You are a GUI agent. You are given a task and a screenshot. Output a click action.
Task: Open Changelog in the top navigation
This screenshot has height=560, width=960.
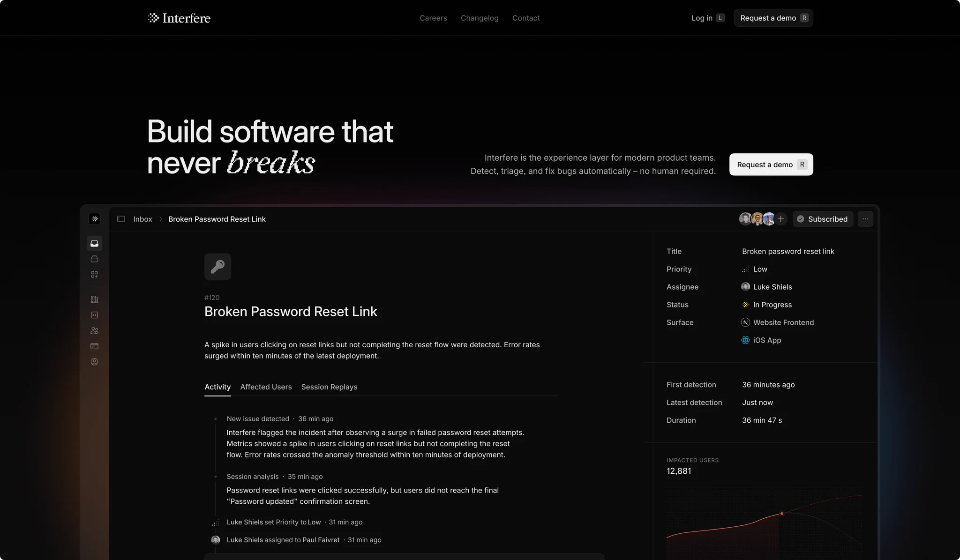tap(480, 18)
